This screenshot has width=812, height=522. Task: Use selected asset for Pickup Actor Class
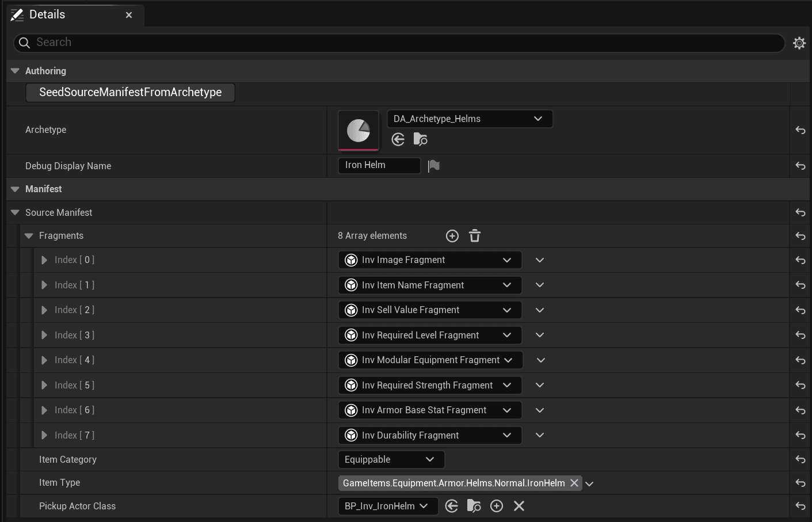[x=452, y=506]
